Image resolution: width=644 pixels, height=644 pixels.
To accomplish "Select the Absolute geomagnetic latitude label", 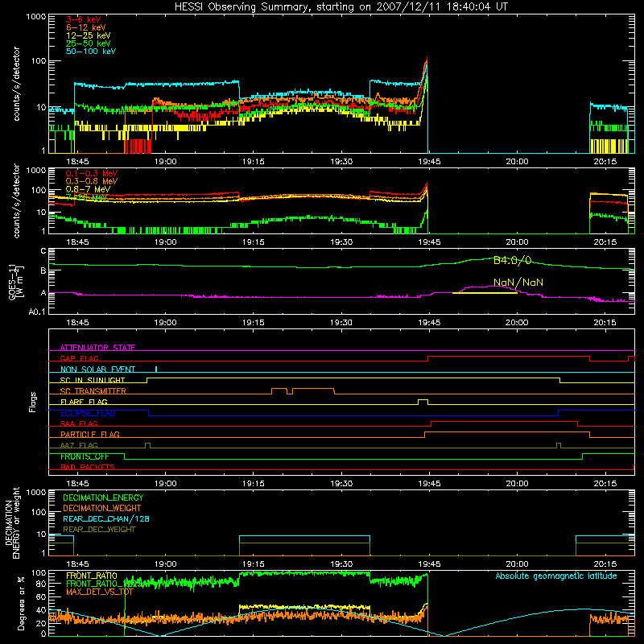I will [x=556, y=576].
